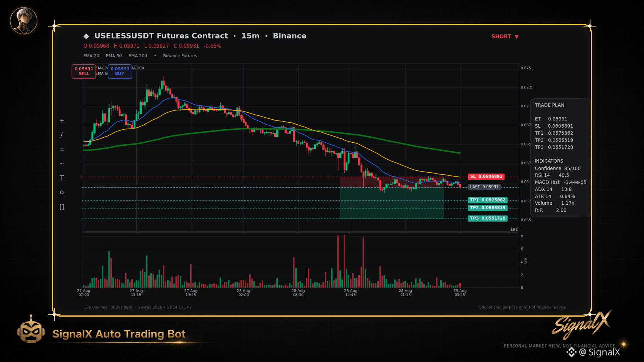Click the MACD Hist -1.44e-05 row

pos(560,182)
